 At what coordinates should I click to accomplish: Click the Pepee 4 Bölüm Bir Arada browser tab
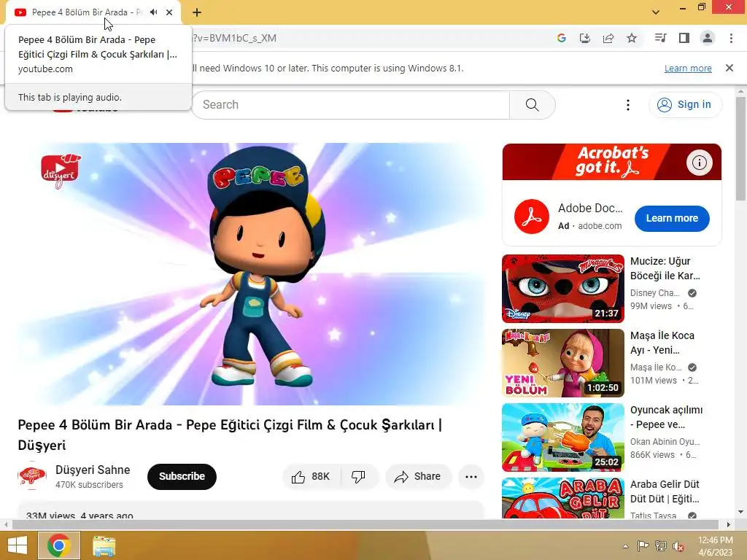coord(86,12)
